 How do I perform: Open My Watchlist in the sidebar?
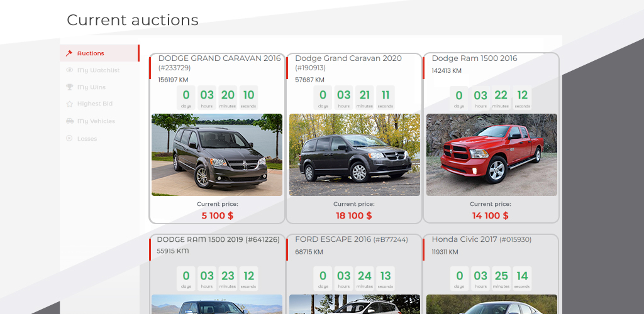100,70
